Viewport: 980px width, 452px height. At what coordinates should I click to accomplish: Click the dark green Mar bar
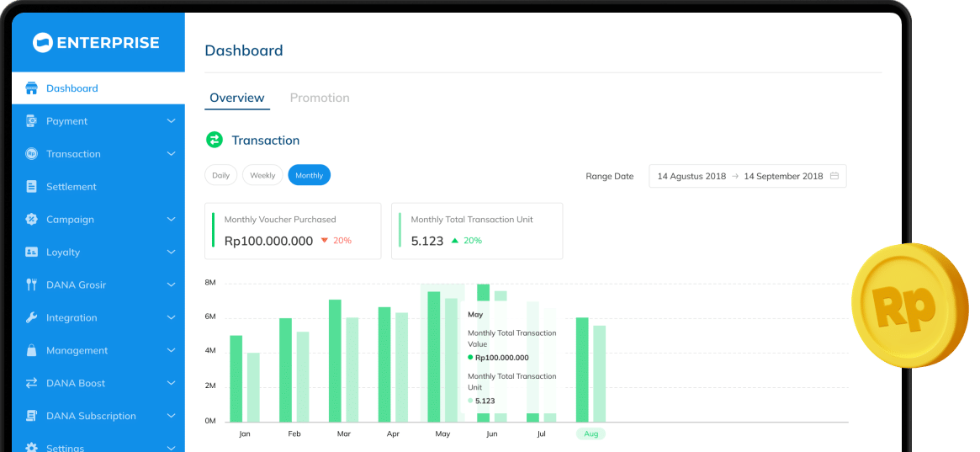click(x=335, y=361)
